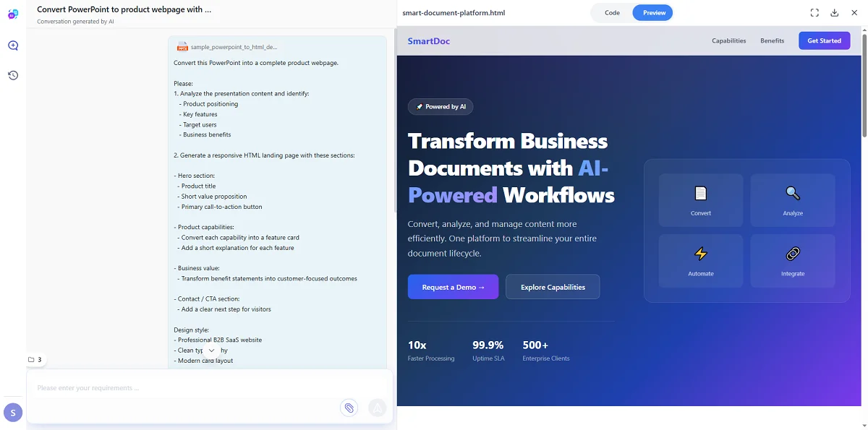Open the files folder badge showing 3
Image resolution: width=868 pixels, height=430 pixels.
tap(35, 359)
